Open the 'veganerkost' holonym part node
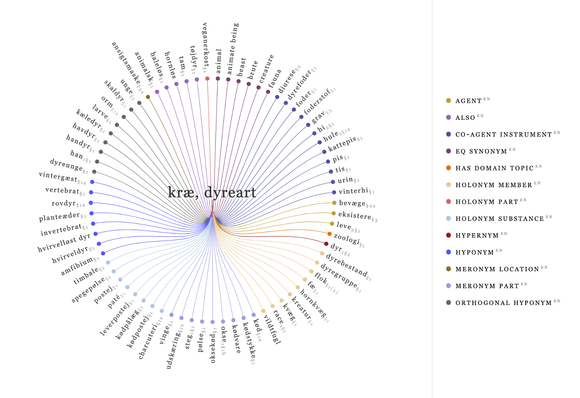 (205, 48)
